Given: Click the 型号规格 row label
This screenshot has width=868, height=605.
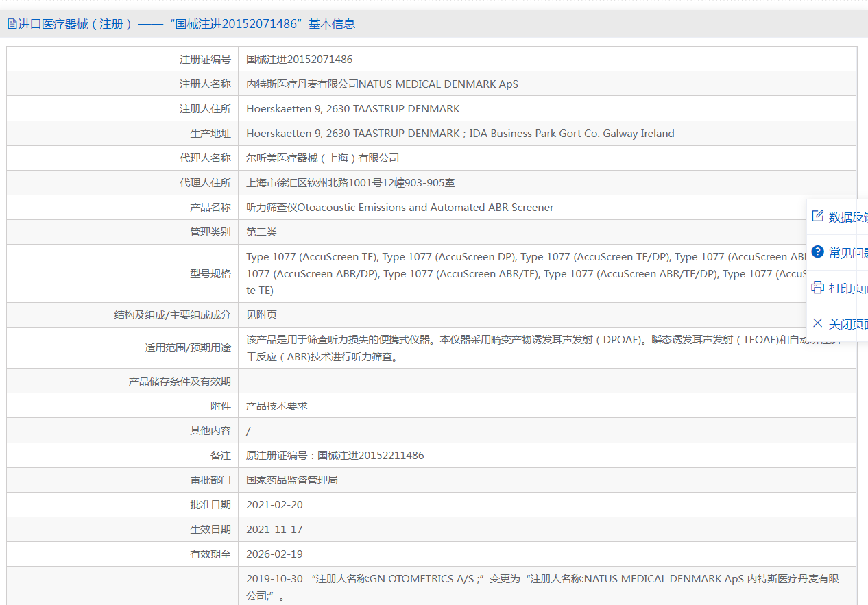Looking at the screenshot, I should click(210, 273).
